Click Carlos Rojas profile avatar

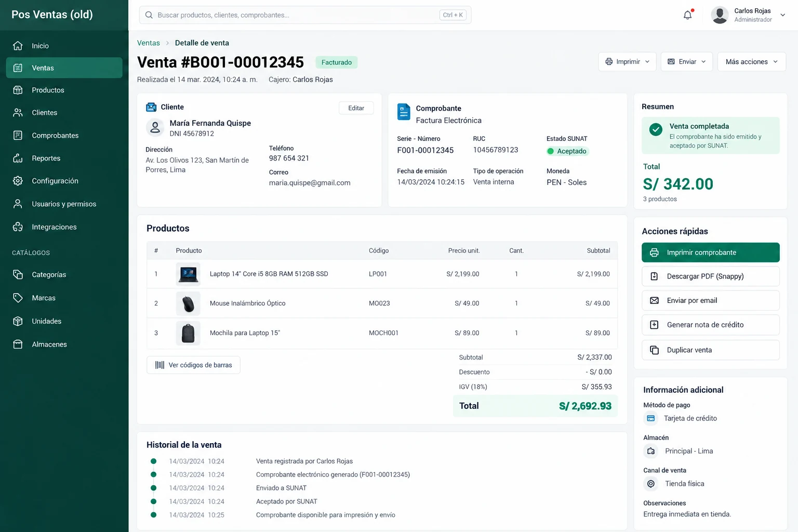click(x=720, y=15)
